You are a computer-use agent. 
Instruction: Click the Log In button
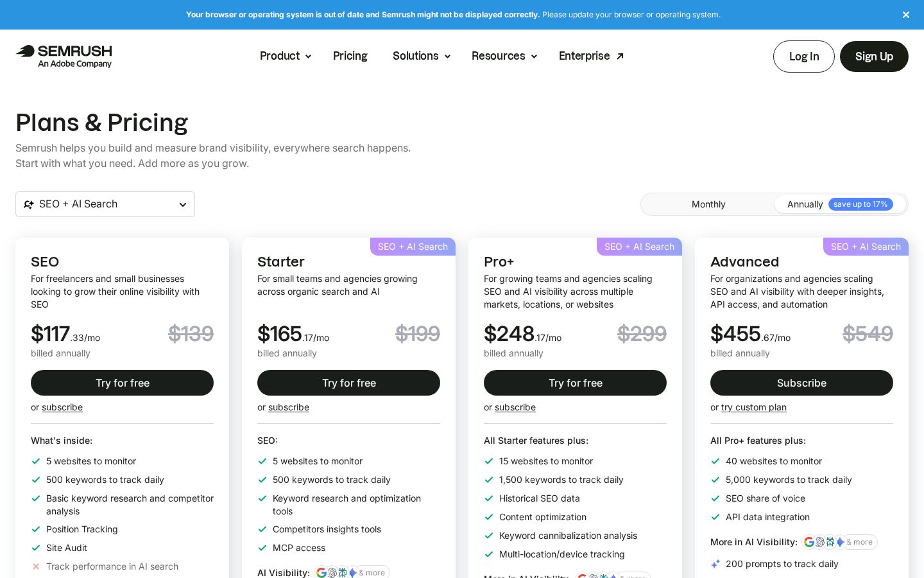[804, 57]
